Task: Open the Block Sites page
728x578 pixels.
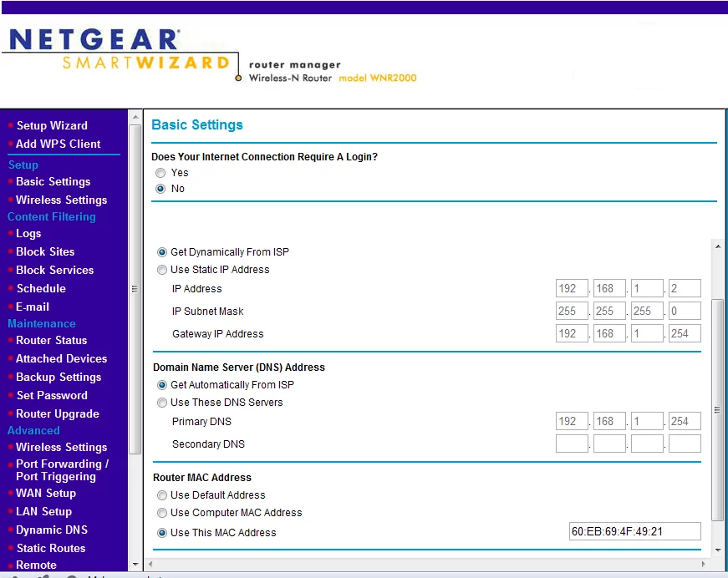Action: [45, 252]
